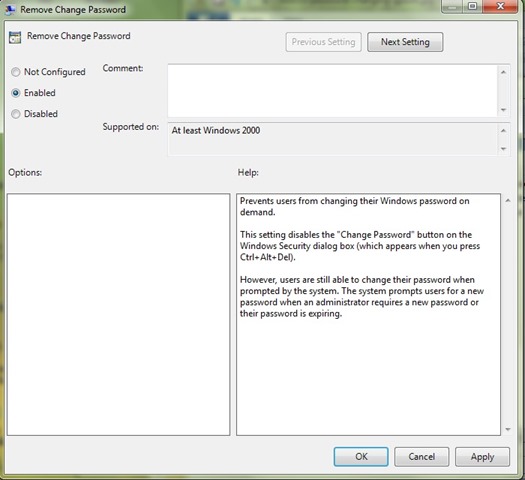Click the Cancel button

[422, 457]
